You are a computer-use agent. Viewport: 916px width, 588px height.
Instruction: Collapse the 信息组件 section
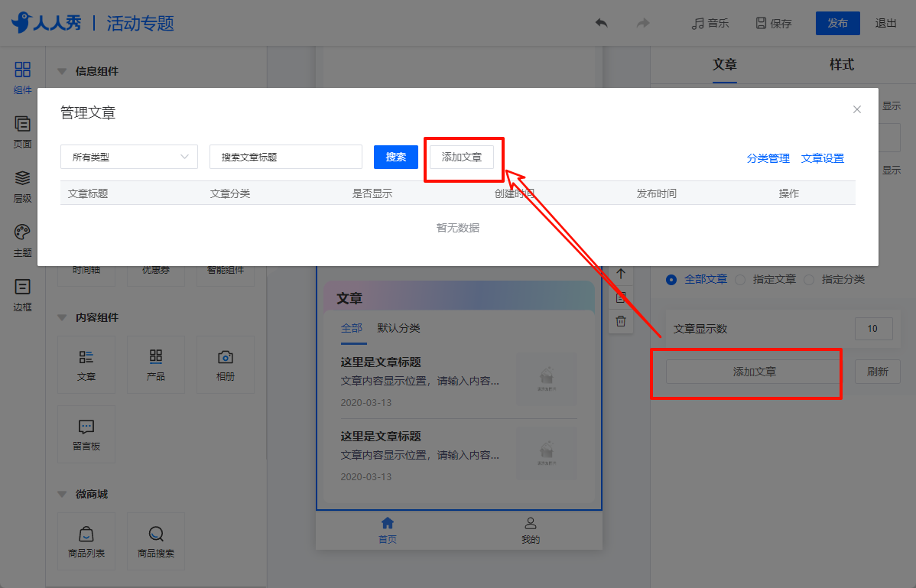pos(62,71)
